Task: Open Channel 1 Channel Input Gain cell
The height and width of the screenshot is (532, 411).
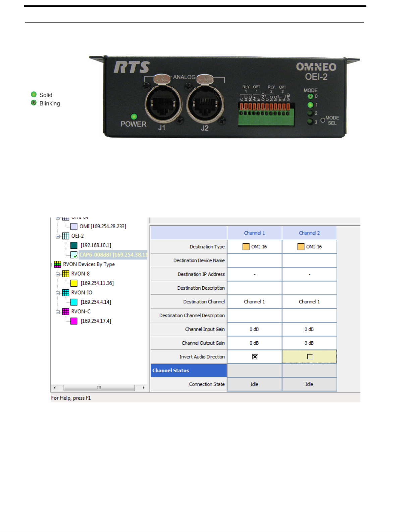Action: (x=254, y=329)
